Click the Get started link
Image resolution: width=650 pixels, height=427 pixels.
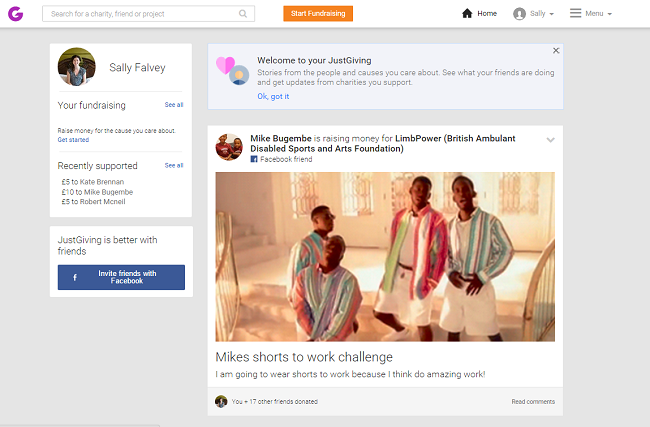(x=73, y=140)
